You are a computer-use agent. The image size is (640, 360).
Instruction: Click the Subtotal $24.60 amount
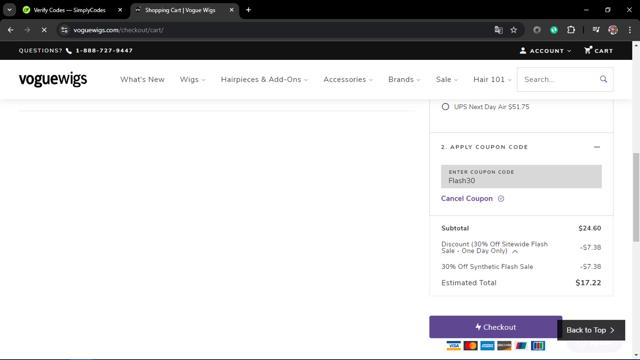589,228
